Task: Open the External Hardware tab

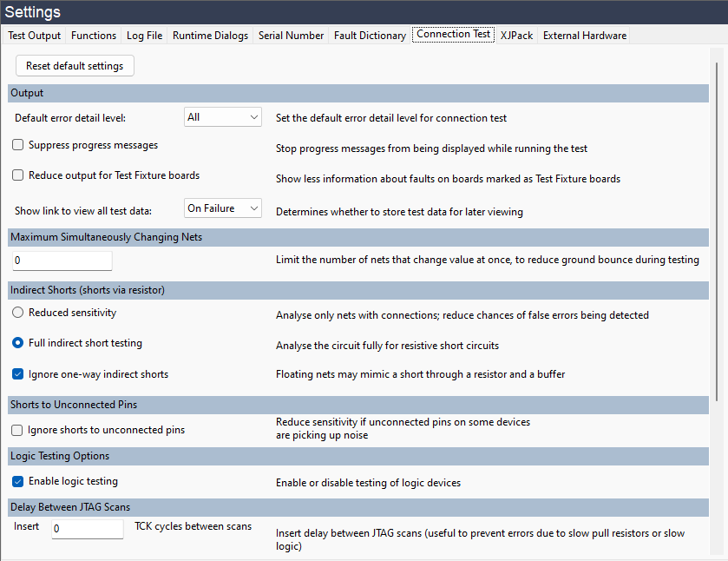Action: coord(584,36)
